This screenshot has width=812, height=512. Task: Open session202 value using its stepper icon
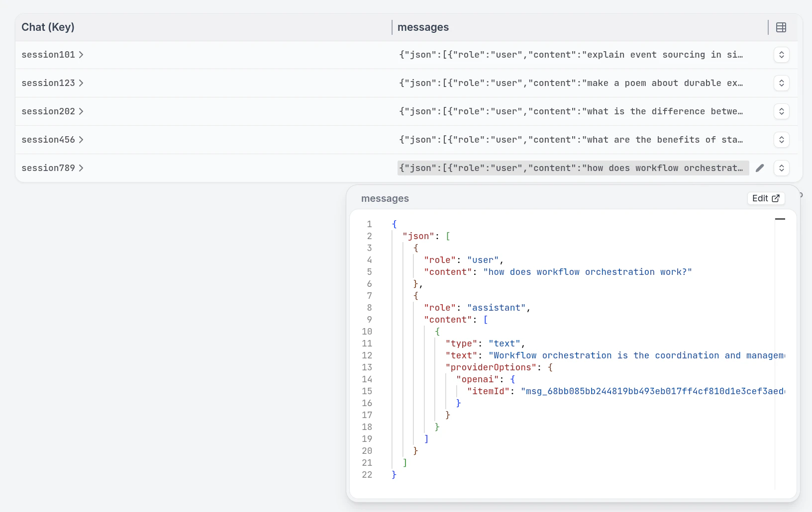[x=782, y=111]
